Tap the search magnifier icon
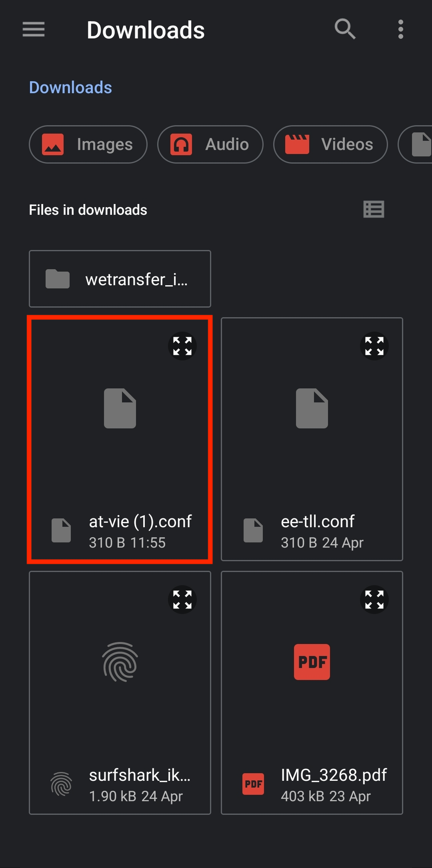The width and height of the screenshot is (432, 868). tap(345, 29)
